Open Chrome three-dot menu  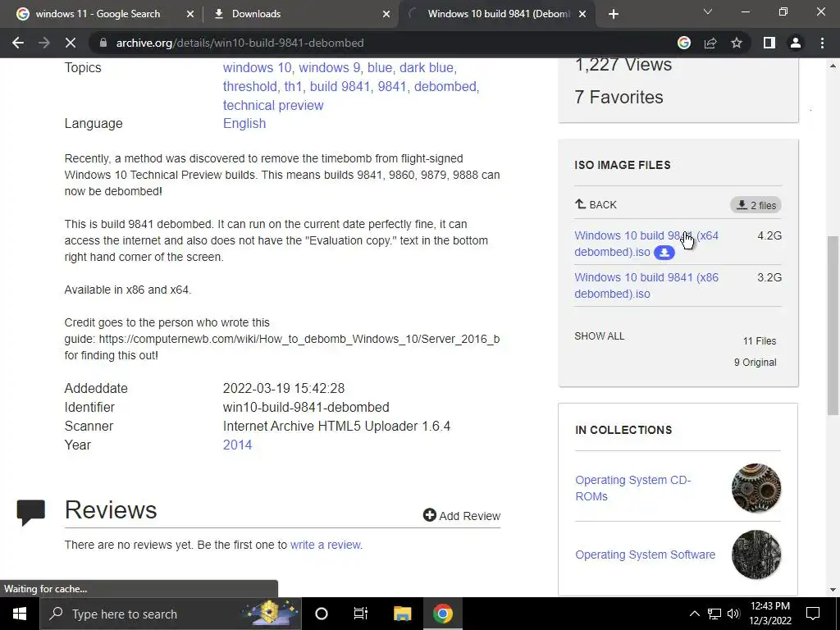click(x=822, y=43)
